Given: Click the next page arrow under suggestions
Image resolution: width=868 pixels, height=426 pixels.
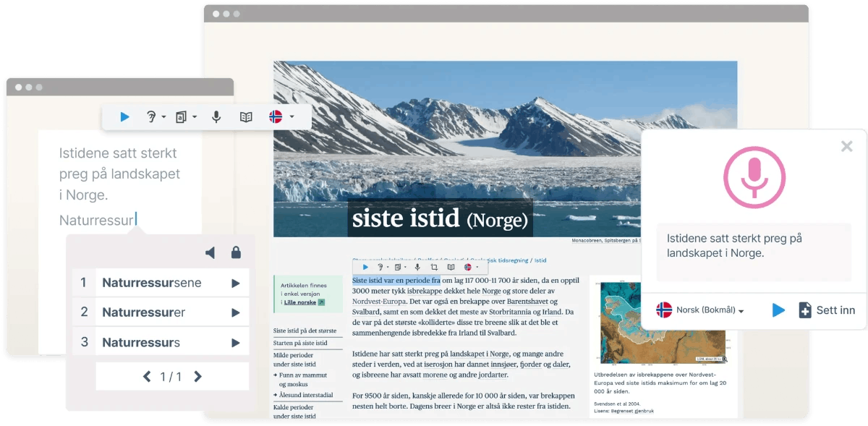Looking at the screenshot, I should (197, 376).
